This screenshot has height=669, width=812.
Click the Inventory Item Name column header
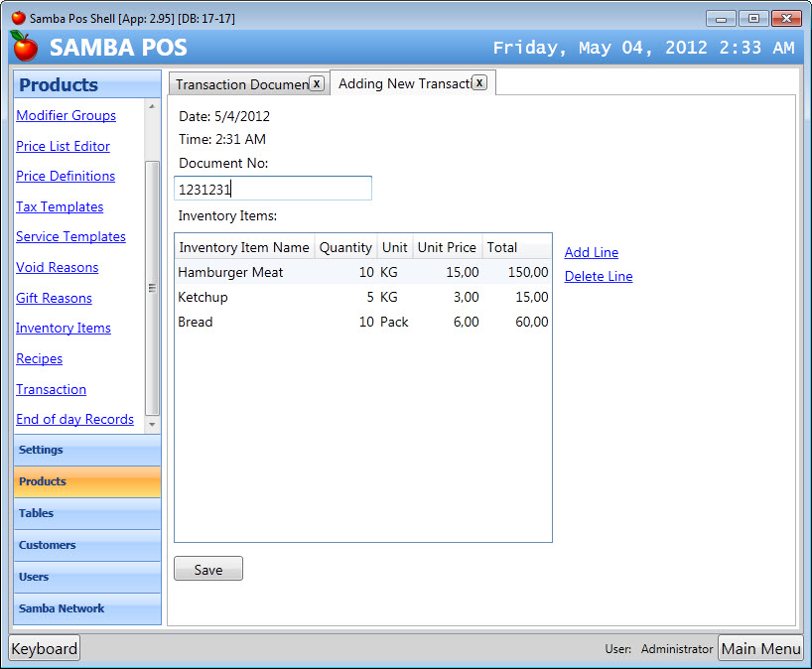244,247
